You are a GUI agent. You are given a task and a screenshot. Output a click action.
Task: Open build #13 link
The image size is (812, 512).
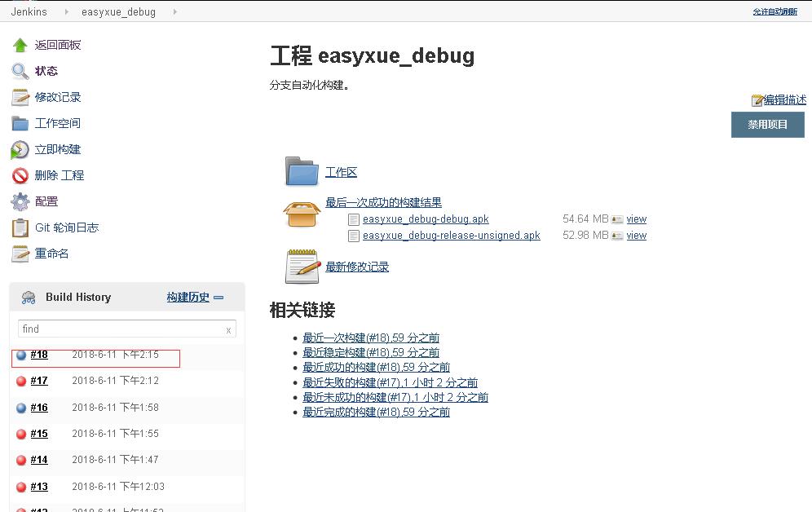tap(39, 487)
